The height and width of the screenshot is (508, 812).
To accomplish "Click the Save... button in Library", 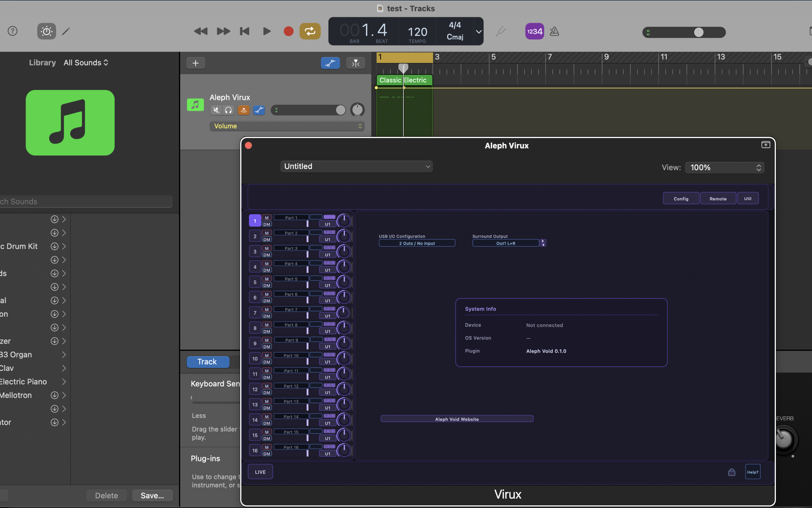I will (x=152, y=496).
